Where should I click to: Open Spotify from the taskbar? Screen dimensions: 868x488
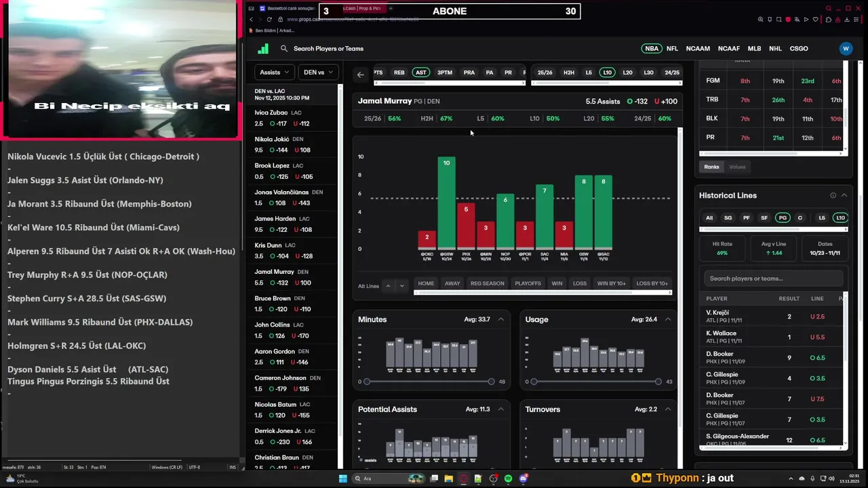pyautogui.click(x=509, y=479)
